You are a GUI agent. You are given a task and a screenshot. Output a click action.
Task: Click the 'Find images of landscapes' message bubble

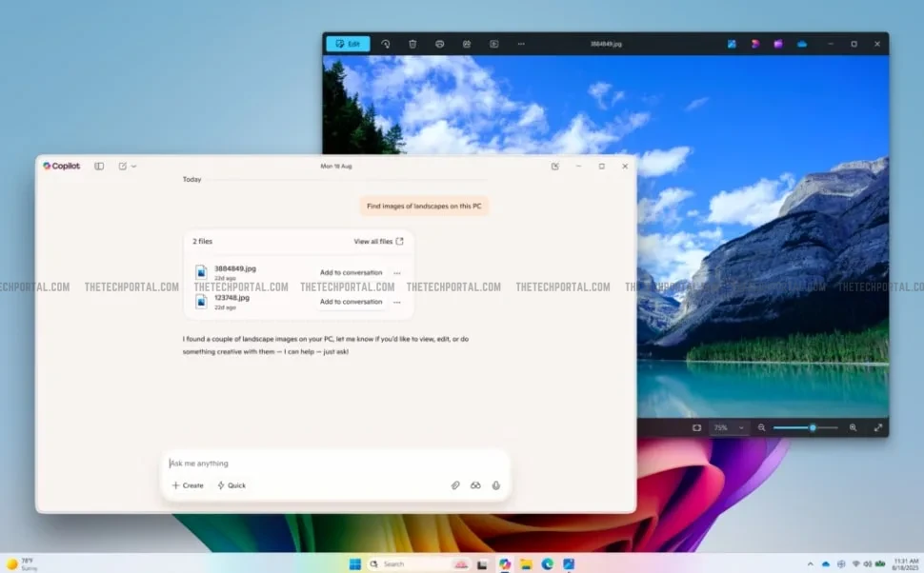tap(424, 207)
